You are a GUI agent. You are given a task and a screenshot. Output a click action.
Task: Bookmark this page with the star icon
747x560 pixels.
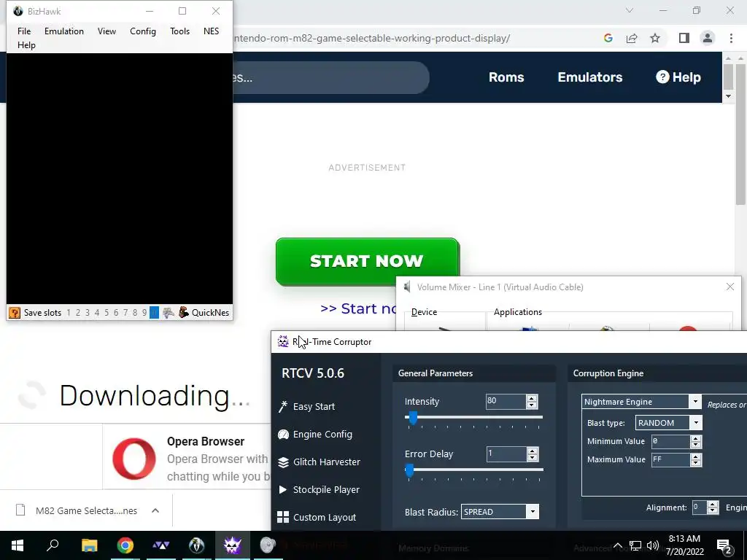tap(655, 38)
